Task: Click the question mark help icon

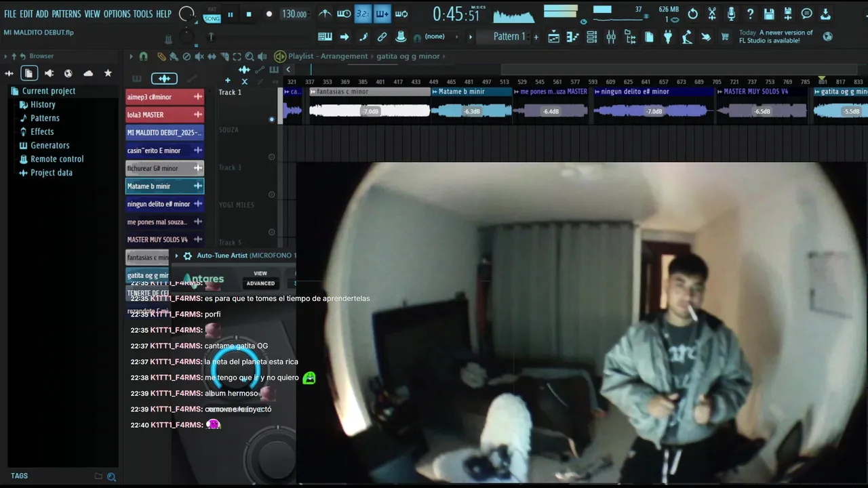Action: coord(750,14)
